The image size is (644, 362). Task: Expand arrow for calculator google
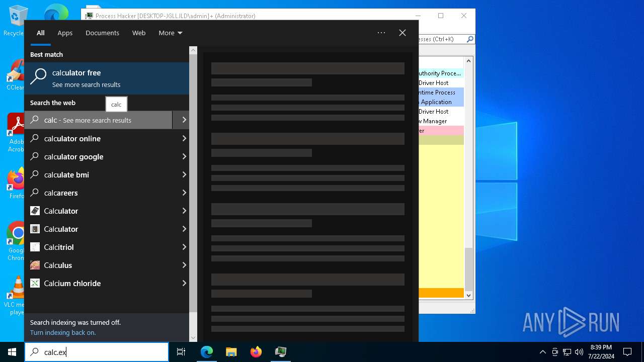[x=184, y=156]
